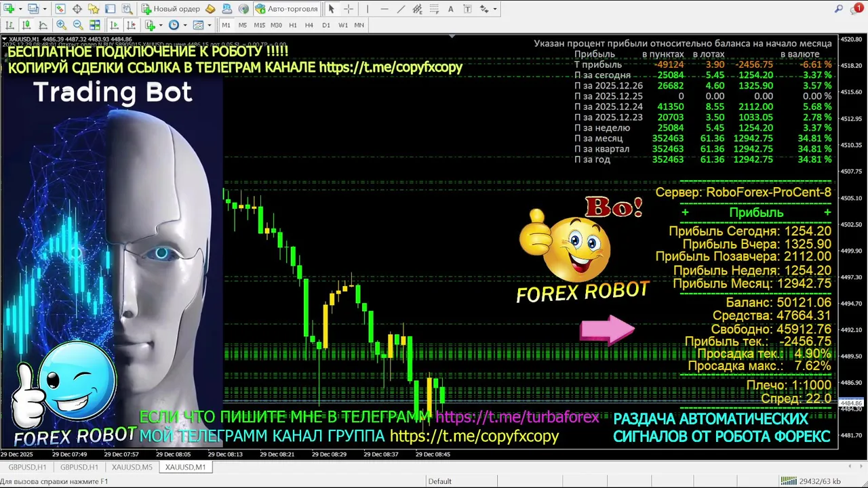The height and width of the screenshot is (488, 868).
Task: Toggle Chart Shift
Action: (131, 25)
